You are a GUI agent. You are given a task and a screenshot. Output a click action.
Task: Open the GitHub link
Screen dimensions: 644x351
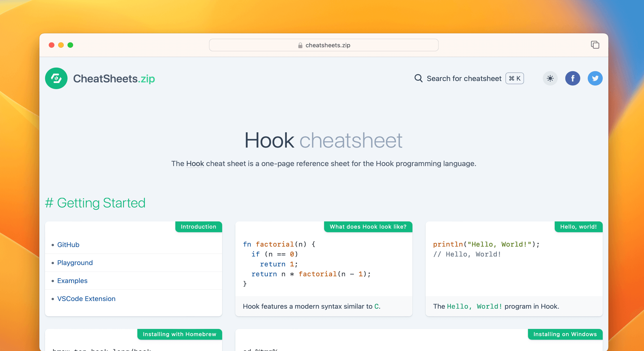coord(68,245)
